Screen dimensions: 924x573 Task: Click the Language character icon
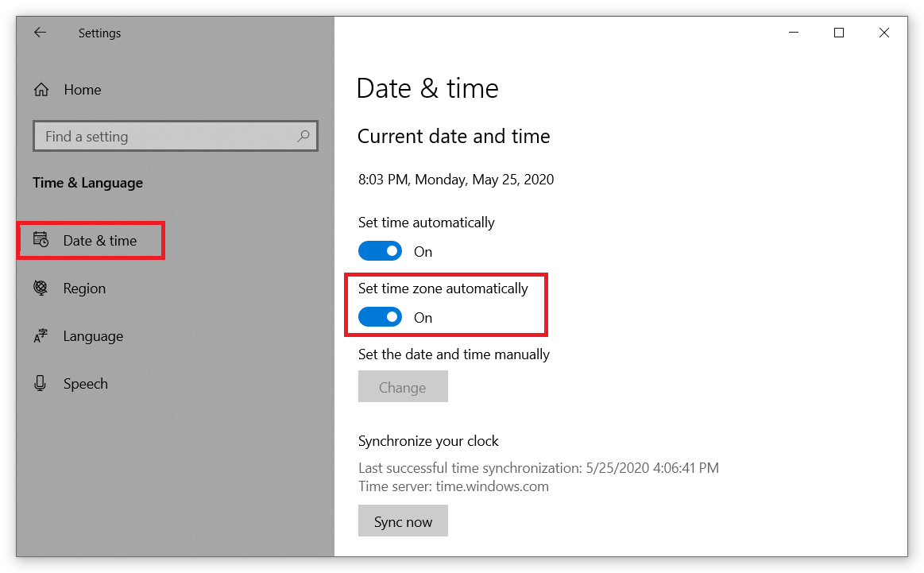point(41,336)
